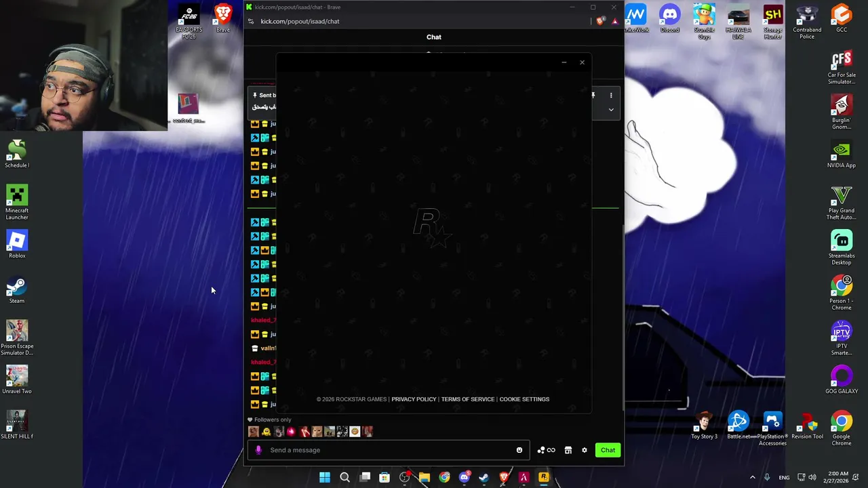Click the Followers only label

[273, 420]
